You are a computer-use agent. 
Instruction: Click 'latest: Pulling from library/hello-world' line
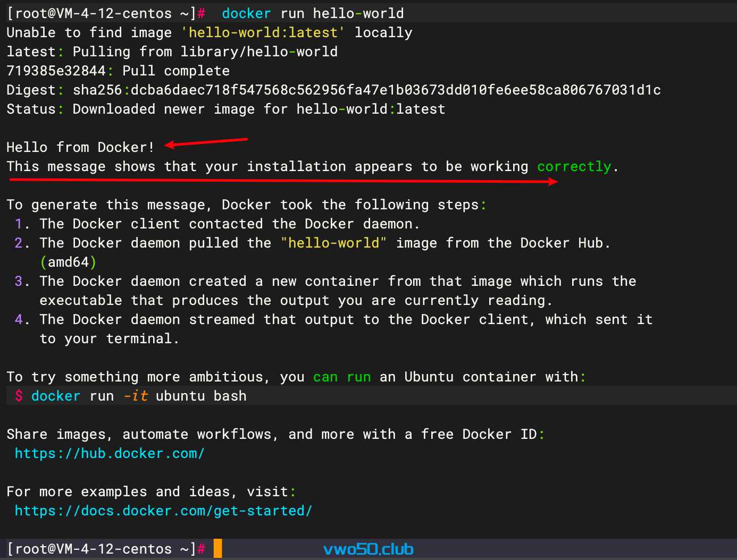pos(172,52)
